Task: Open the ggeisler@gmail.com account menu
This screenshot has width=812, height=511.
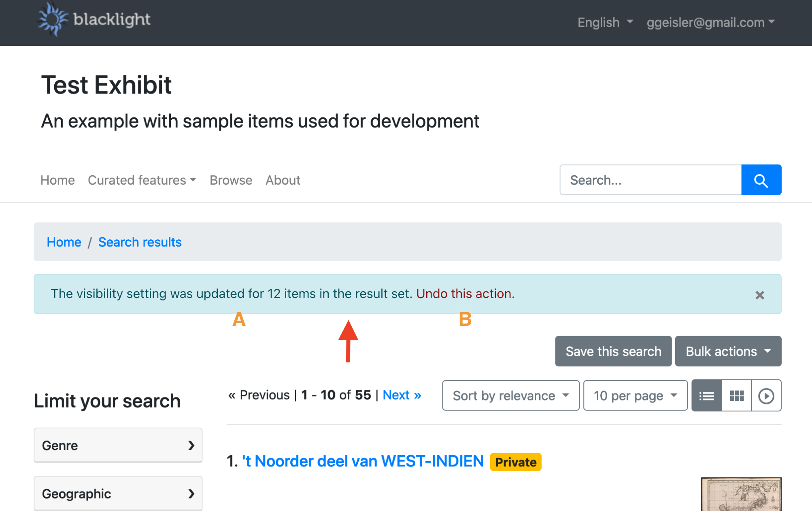Action: tap(710, 23)
